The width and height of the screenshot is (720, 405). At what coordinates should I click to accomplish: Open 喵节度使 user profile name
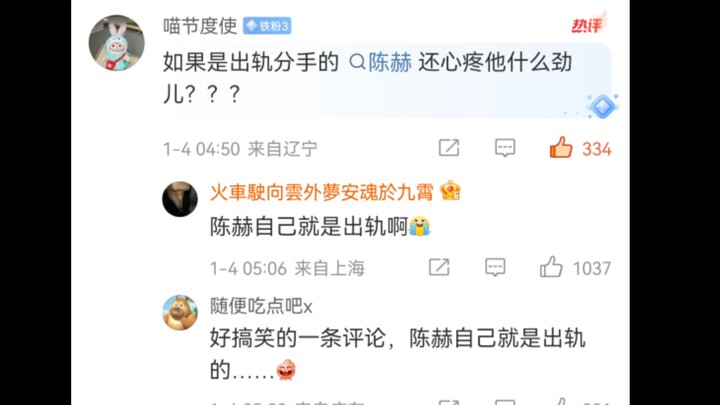(200, 26)
